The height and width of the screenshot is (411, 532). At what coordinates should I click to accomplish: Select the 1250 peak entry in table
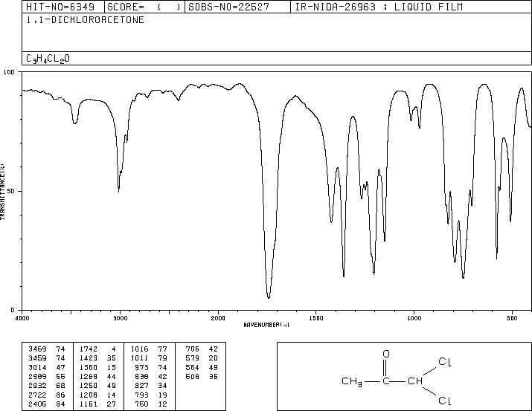click(x=97, y=386)
